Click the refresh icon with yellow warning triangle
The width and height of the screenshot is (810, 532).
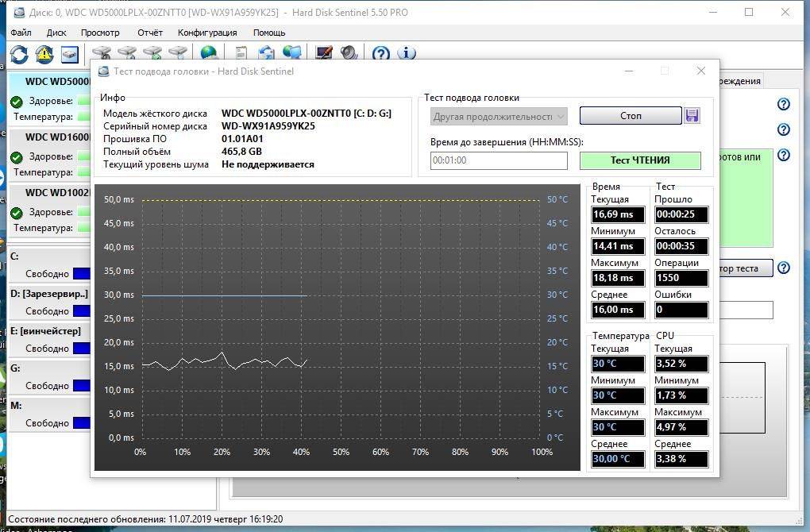(44, 54)
